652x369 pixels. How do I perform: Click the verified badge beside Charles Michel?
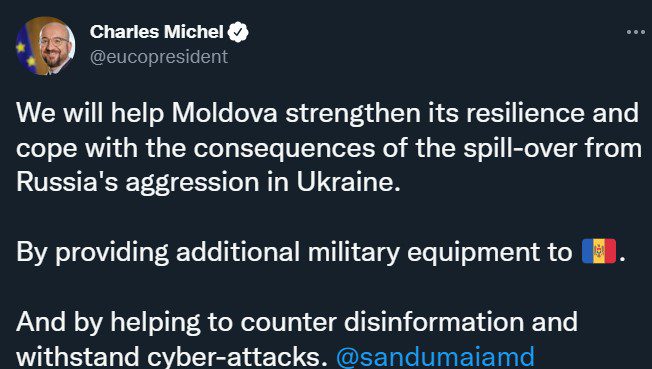point(238,32)
